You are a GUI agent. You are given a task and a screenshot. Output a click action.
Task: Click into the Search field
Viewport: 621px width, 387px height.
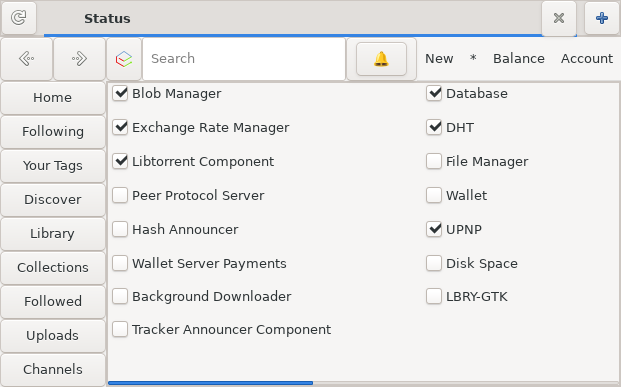tap(244, 59)
